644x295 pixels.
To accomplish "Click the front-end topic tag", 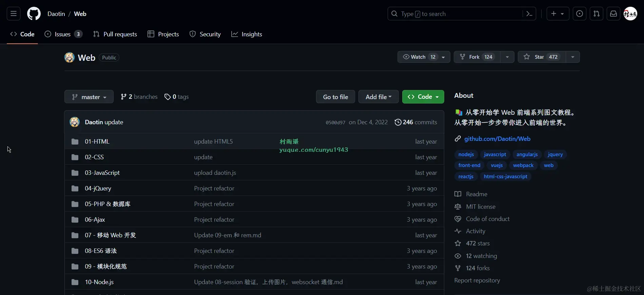I will tap(469, 165).
